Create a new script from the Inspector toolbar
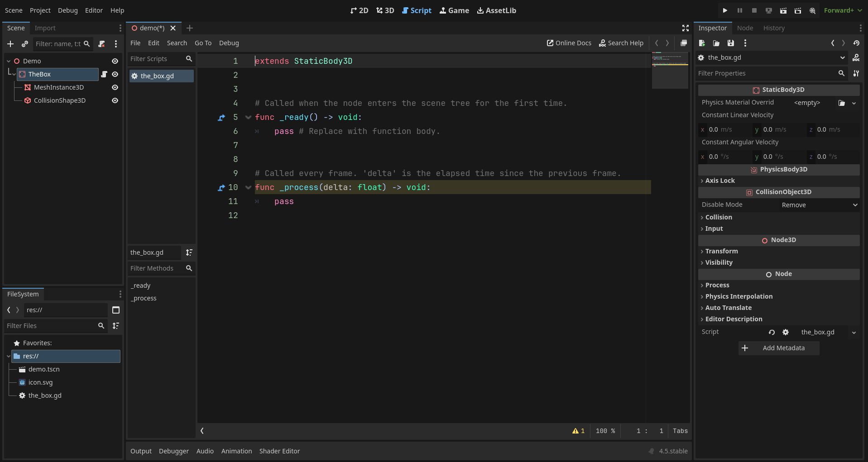Screen dimensions: 868x462 click(701, 43)
